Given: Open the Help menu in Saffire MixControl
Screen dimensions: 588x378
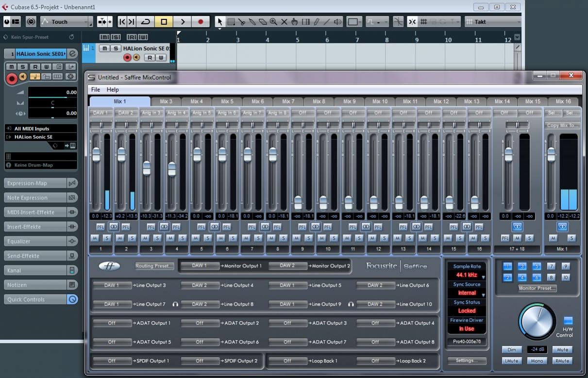Looking at the screenshot, I should coord(113,90).
